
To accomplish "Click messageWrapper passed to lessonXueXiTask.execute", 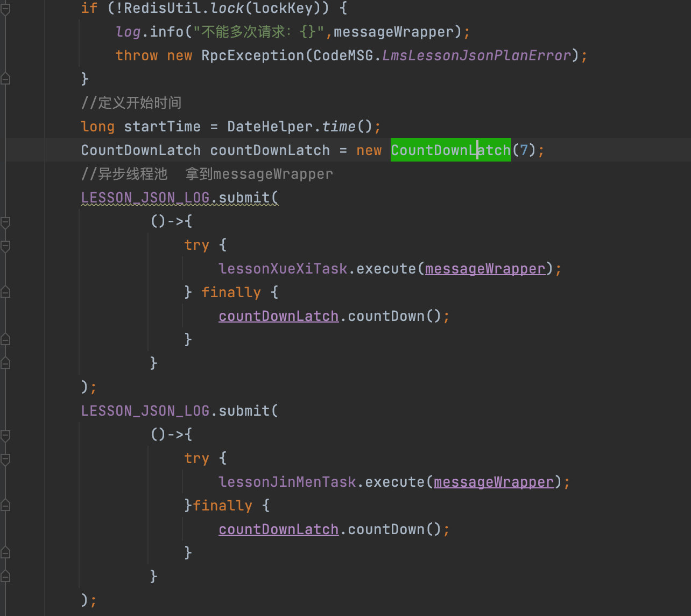I will coord(485,269).
